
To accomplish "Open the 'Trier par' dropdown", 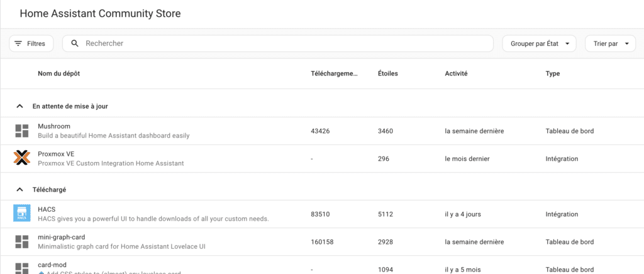I will click(610, 43).
